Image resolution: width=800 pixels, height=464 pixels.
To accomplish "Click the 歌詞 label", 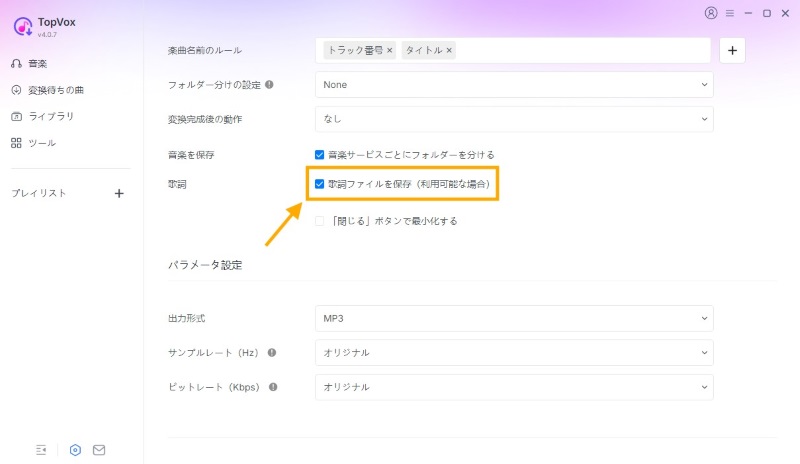I will [x=177, y=184].
